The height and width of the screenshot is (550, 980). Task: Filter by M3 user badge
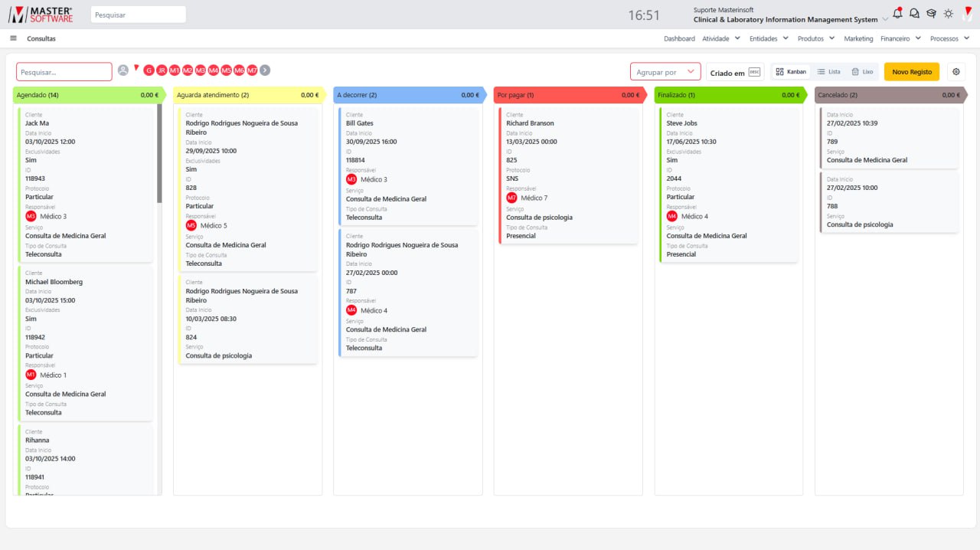coord(201,70)
